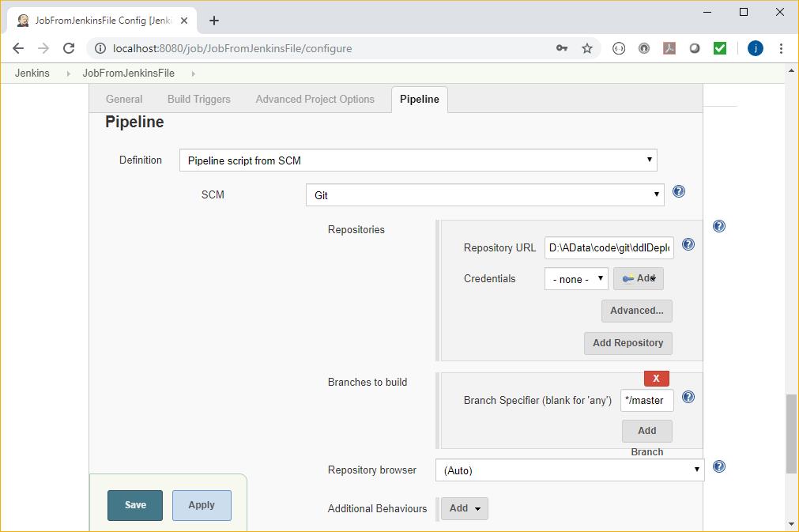Expand the JobFromJenkinsFile breadcrumb arrow
The width and height of the screenshot is (799, 532).
(193, 74)
